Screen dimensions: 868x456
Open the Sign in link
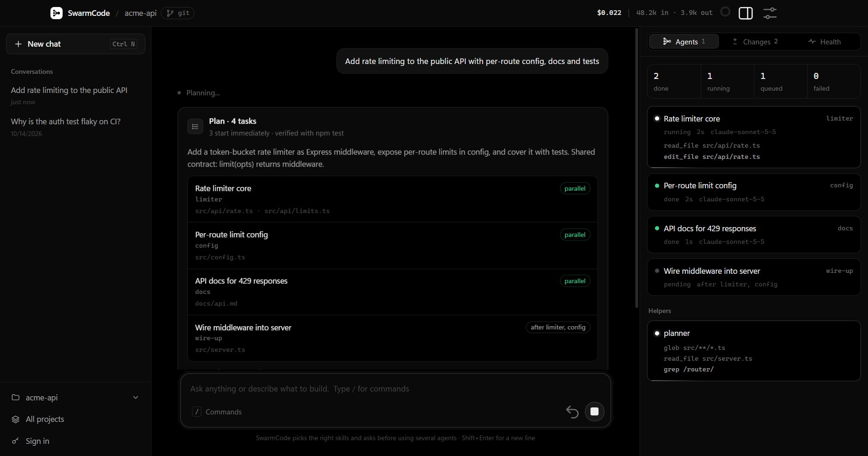tap(76, 441)
